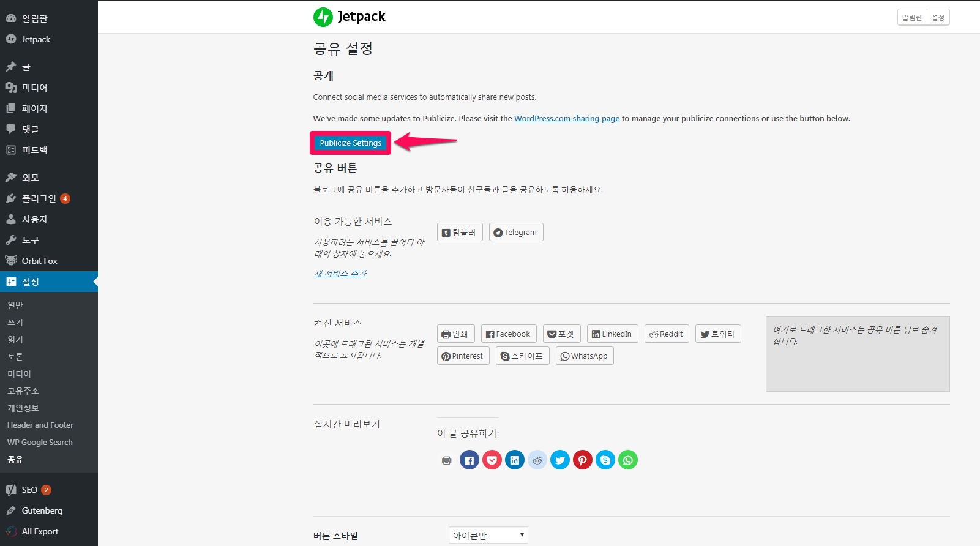This screenshot has width=980, height=546.
Task: Click the Pinterest round icon in preview
Action: click(x=583, y=460)
